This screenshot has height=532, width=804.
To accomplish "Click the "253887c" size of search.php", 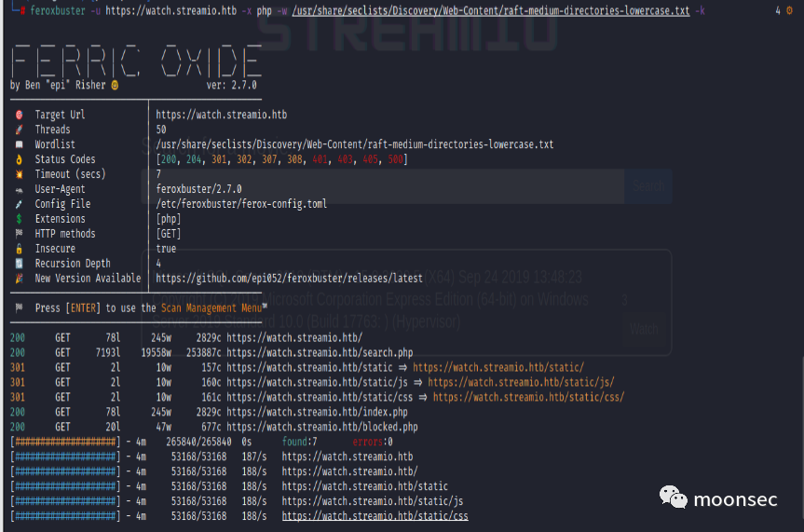I will click(204, 352).
